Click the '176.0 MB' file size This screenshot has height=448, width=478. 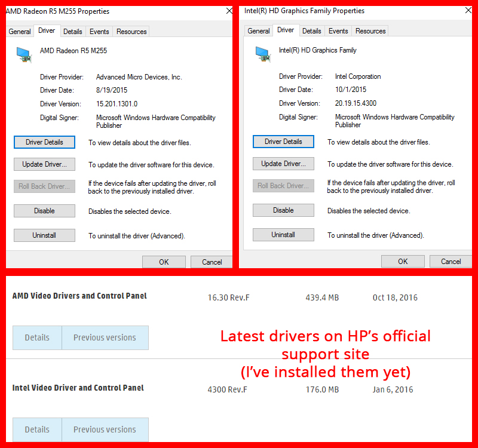(x=322, y=390)
